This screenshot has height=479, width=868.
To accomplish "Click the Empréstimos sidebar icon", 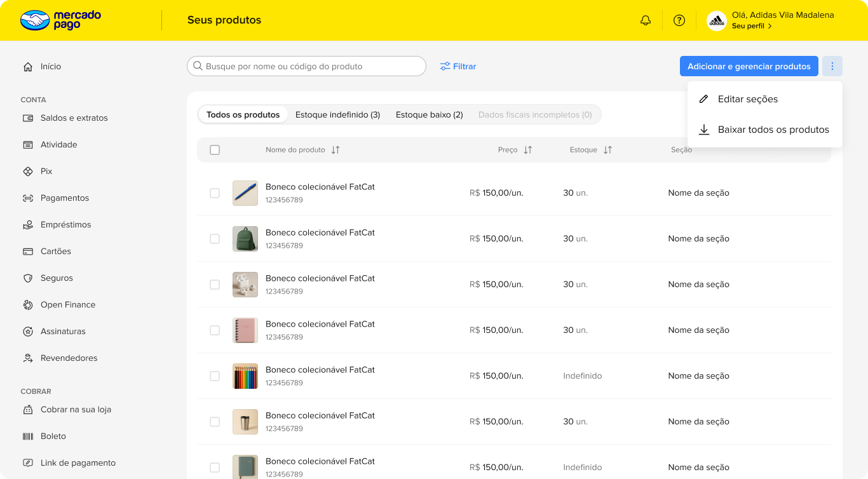I will (x=28, y=225).
